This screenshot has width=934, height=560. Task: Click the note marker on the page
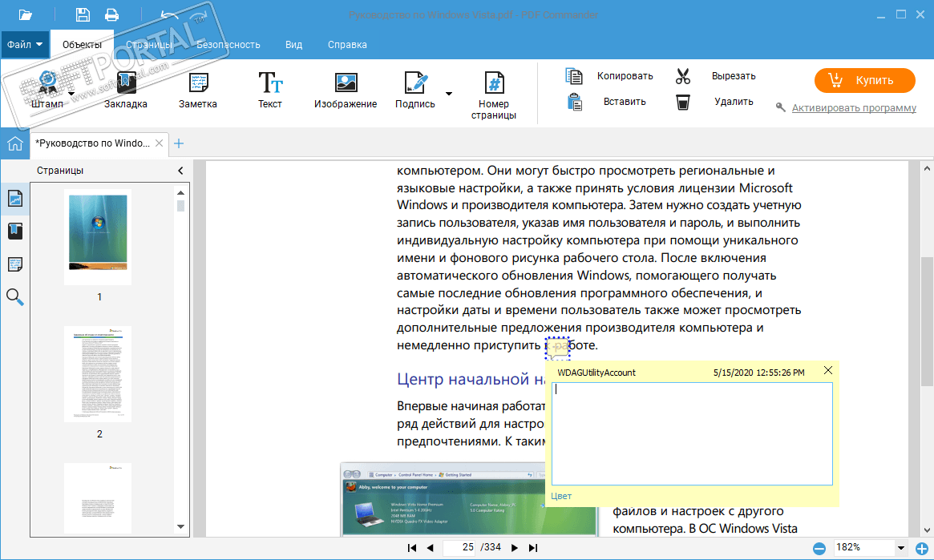[x=557, y=348]
